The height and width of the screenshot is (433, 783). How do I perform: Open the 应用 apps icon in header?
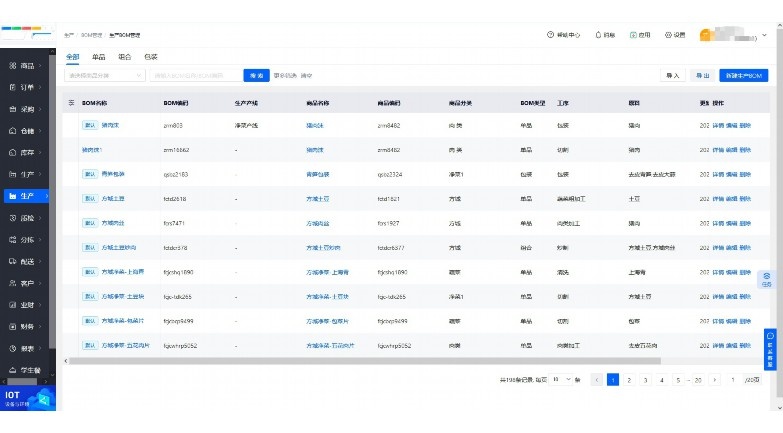pyautogui.click(x=633, y=35)
